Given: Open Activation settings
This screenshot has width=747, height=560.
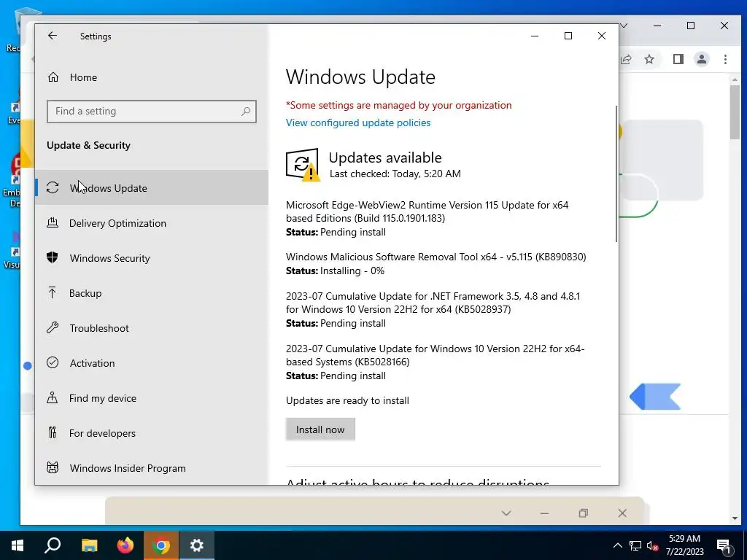Looking at the screenshot, I should click(152, 363).
